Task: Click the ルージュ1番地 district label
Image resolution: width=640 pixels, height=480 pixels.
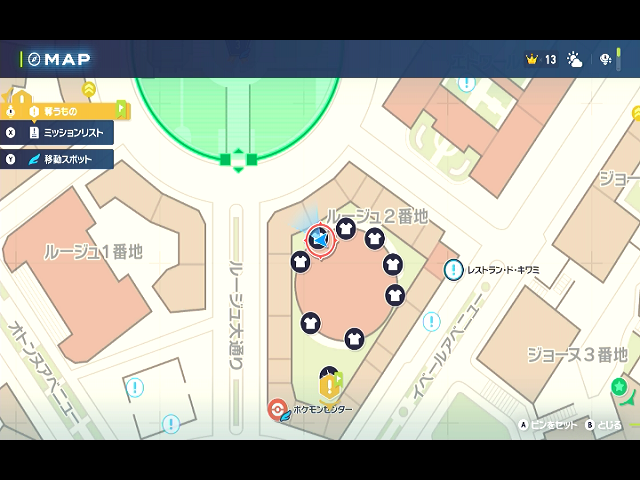Action: tap(93, 251)
